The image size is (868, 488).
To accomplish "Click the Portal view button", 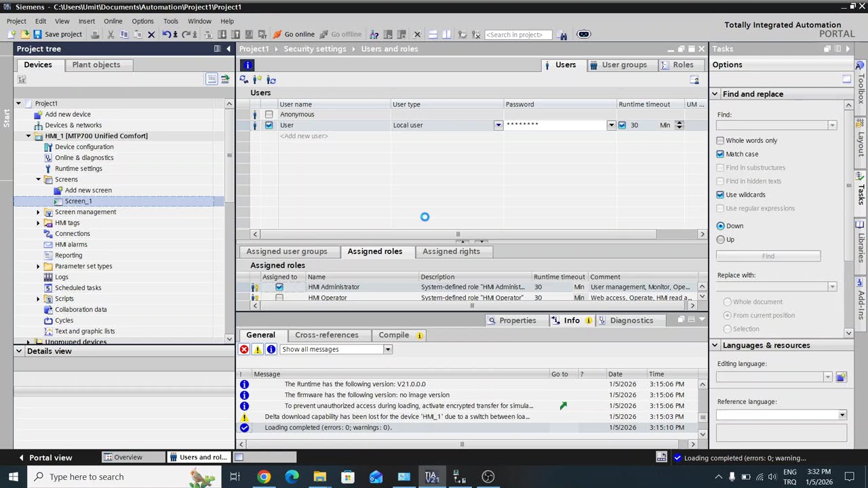I will click(x=45, y=457).
